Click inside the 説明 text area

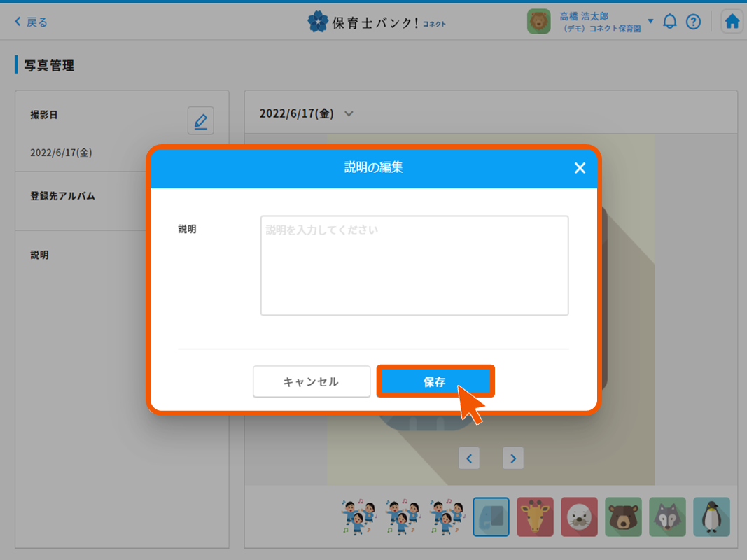414,265
